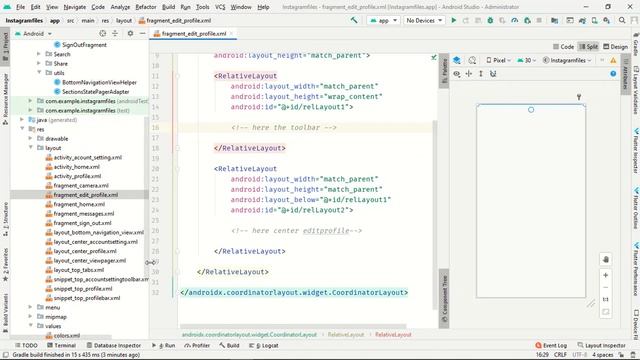Hide the Project panel with minus icon
This screenshot has height=360, width=640.
click(x=142, y=33)
